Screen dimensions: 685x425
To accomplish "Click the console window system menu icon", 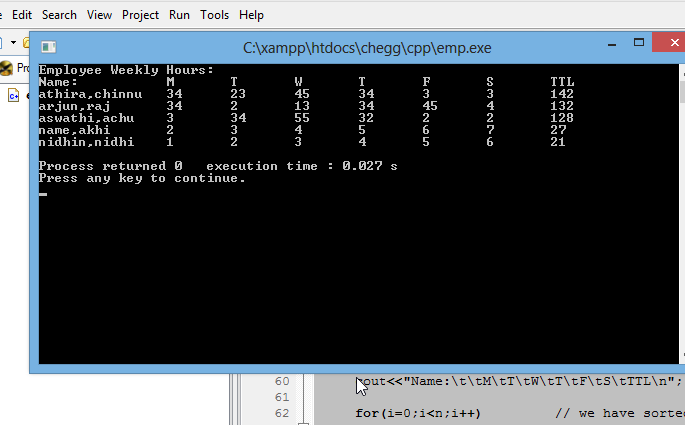I will [48, 47].
